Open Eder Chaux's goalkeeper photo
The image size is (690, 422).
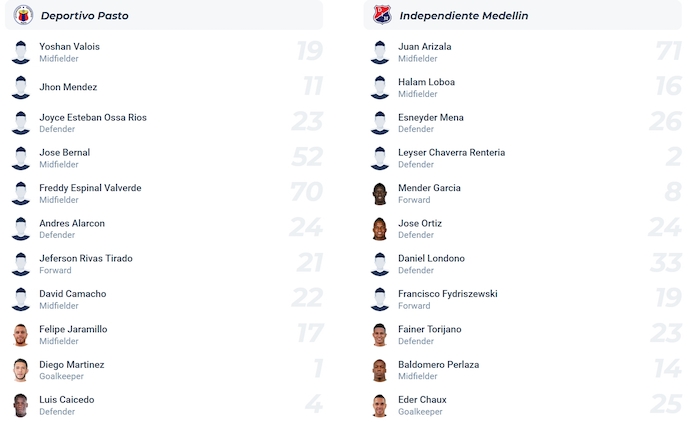point(380,406)
